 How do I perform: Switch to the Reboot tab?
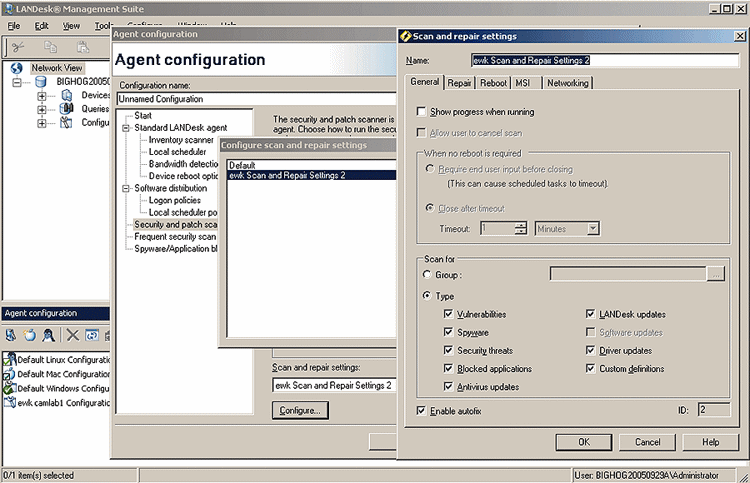[x=493, y=83]
